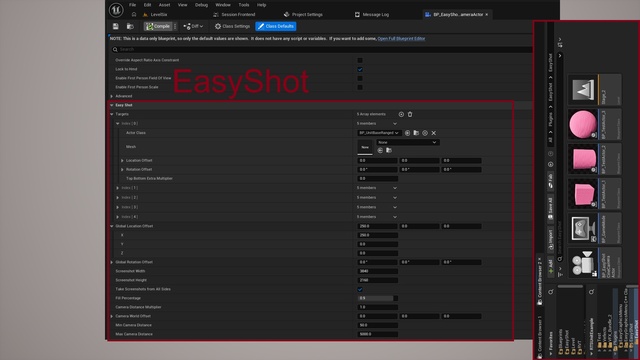Click the browse to asset icon in toolbar

tap(130, 26)
